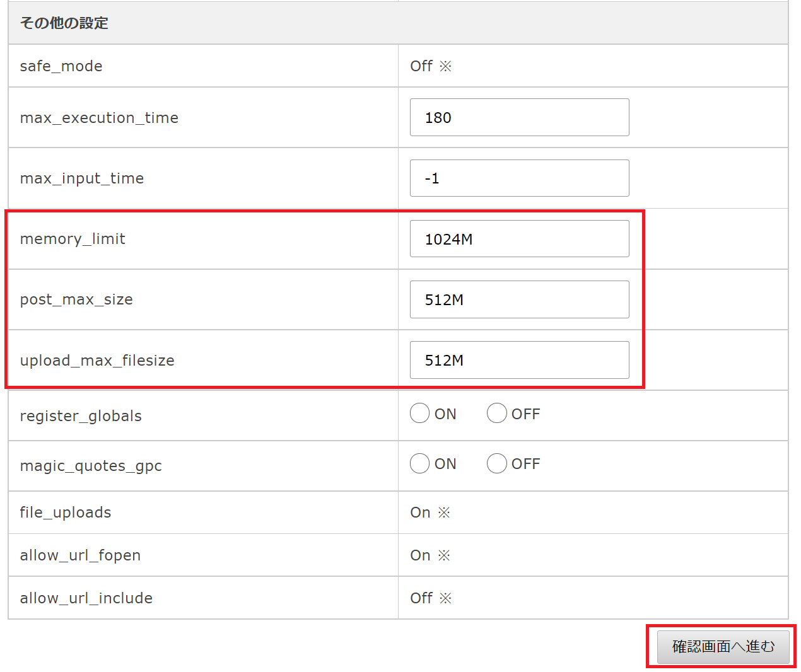Click the その他の設定 section header
Viewport: 801px width, 672px height.
point(398,23)
